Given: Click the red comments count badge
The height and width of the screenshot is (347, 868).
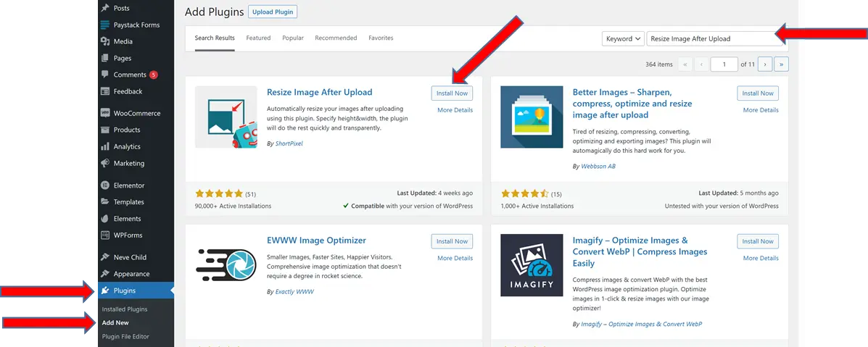Looking at the screenshot, I should tap(153, 75).
